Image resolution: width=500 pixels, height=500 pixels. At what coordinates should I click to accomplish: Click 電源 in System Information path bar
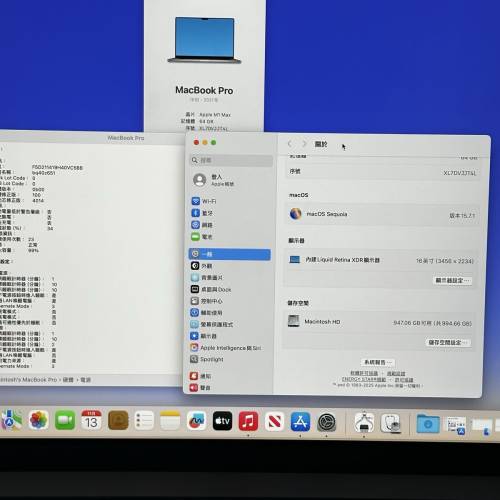(86, 380)
